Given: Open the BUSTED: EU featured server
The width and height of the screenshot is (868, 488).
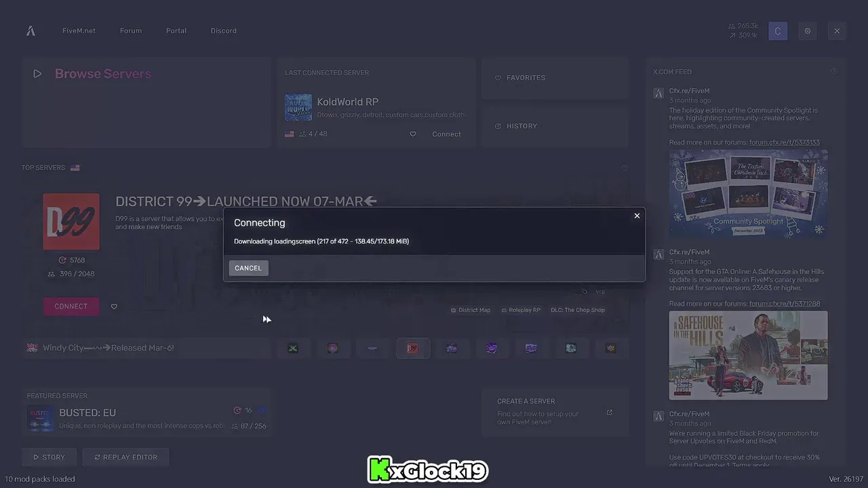Looking at the screenshot, I should click(146, 413).
